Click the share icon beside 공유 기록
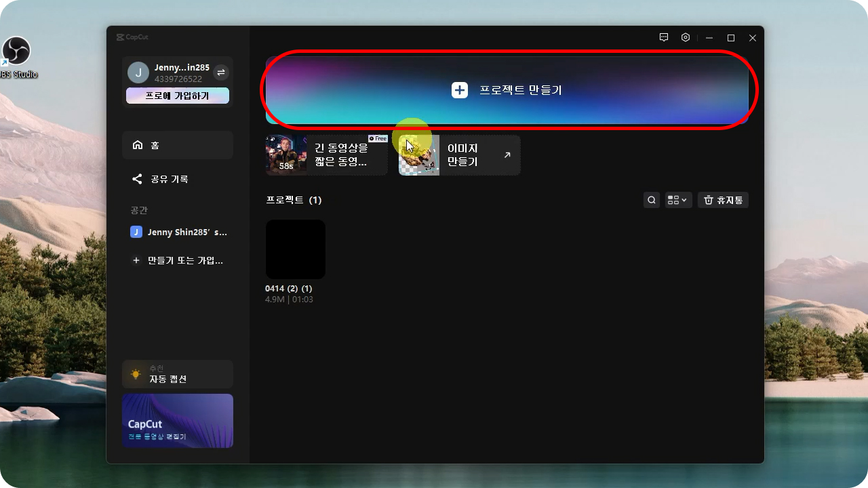 pos(137,179)
